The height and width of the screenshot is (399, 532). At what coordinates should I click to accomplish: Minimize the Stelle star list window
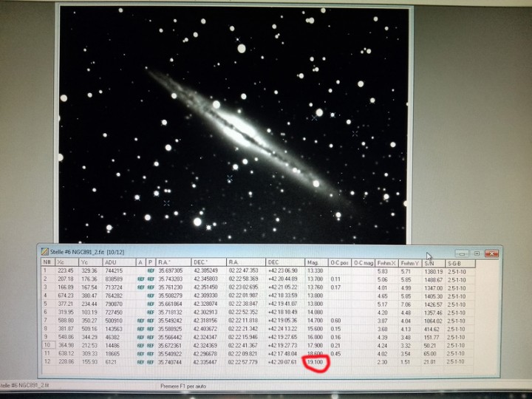pyautogui.click(x=462, y=253)
